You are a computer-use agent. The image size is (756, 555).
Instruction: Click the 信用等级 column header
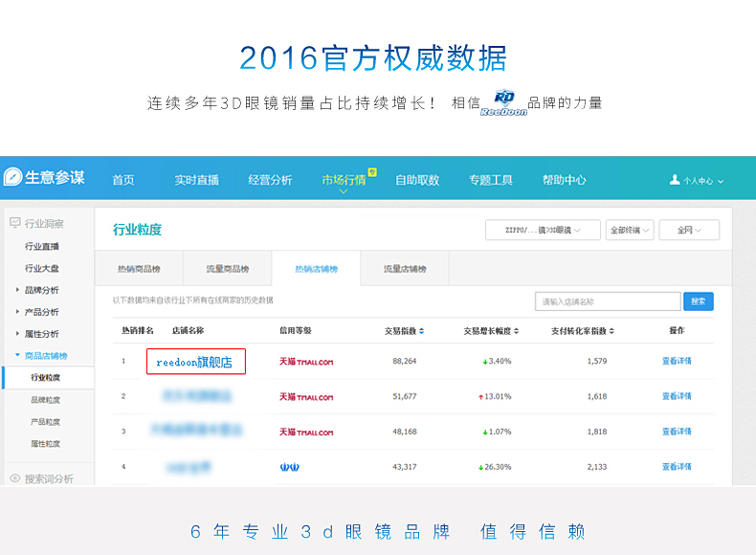pyautogui.click(x=296, y=330)
